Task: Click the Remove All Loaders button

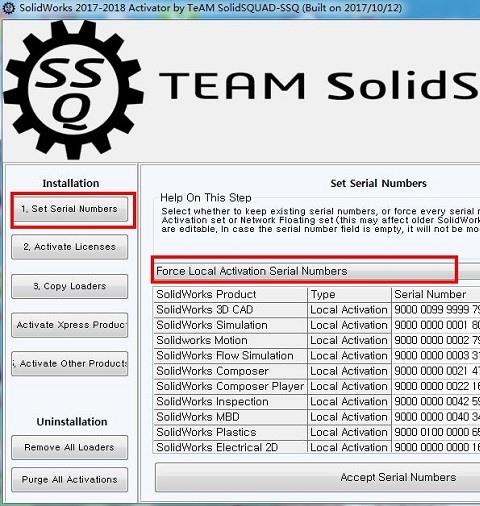Action: coord(70,447)
